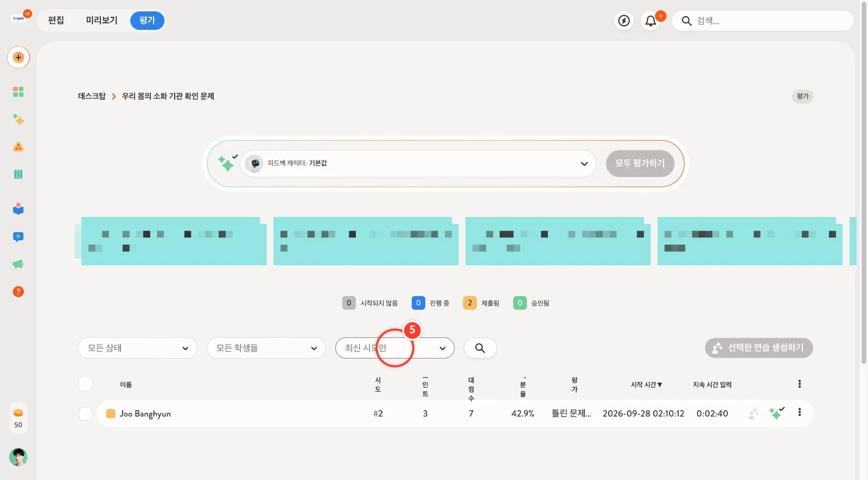Filter by 승인됨 status count
This screenshot has width=868, height=480.
[532, 303]
